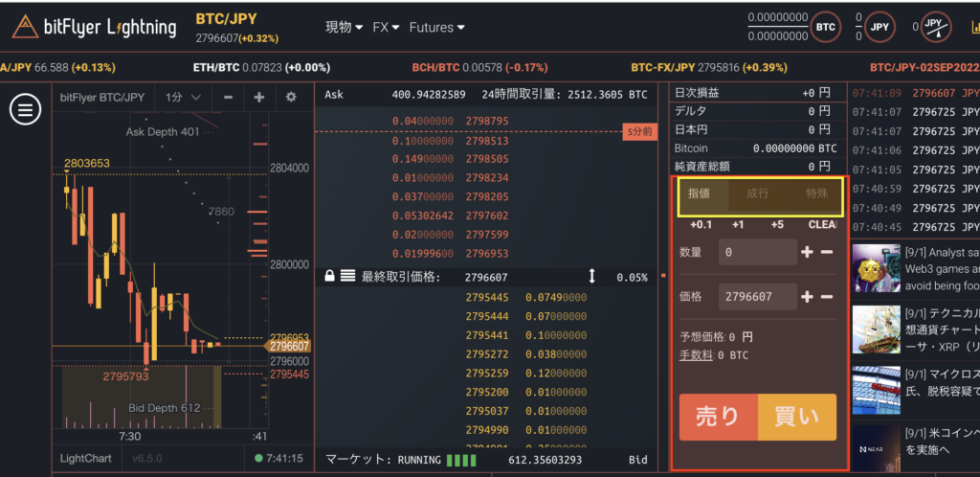This screenshot has width=980, height=477.
Task: Click the BTC balance circle icon
Action: [826, 28]
